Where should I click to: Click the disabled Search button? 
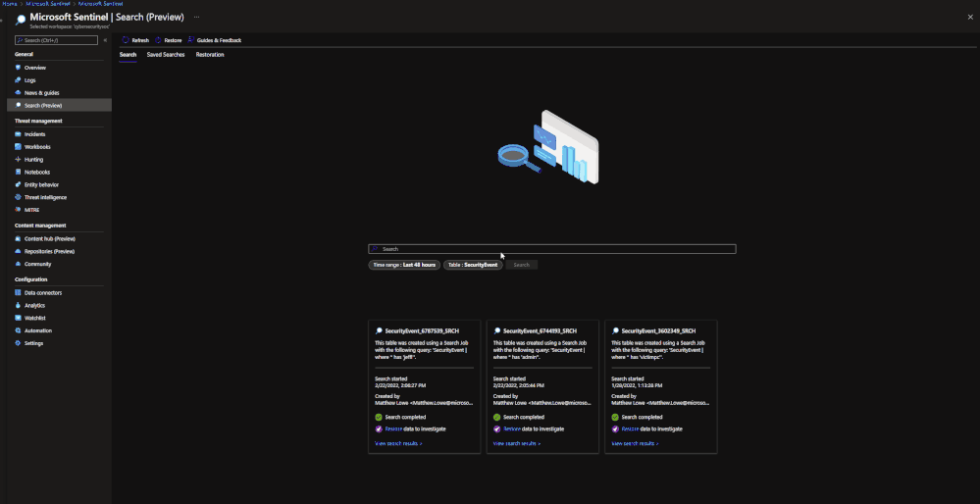pos(521,265)
